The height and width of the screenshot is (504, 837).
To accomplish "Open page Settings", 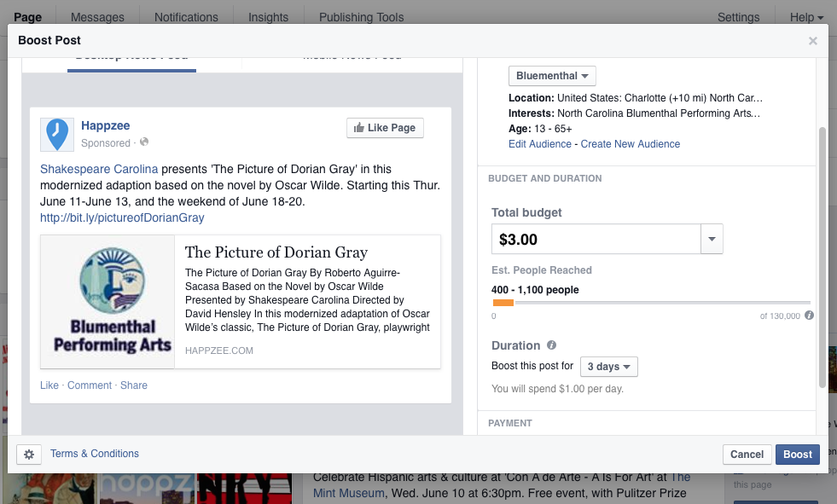I will tap(738, 17).
